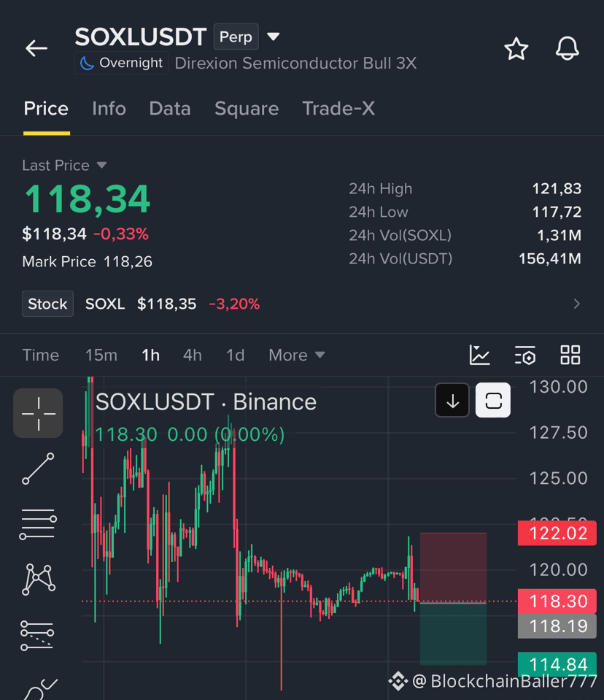Open the Data tab
Screen dimensions: 604x700
click(170, 109)
